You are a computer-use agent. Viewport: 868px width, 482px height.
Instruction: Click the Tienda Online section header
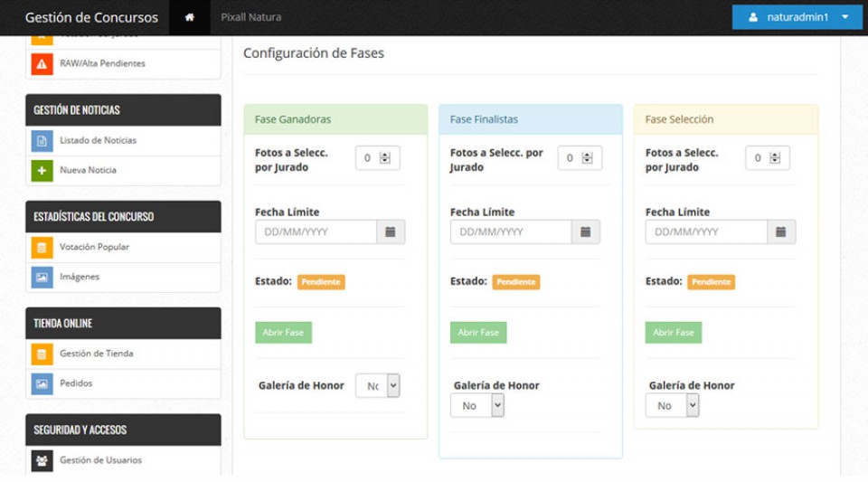pos(123,323)
